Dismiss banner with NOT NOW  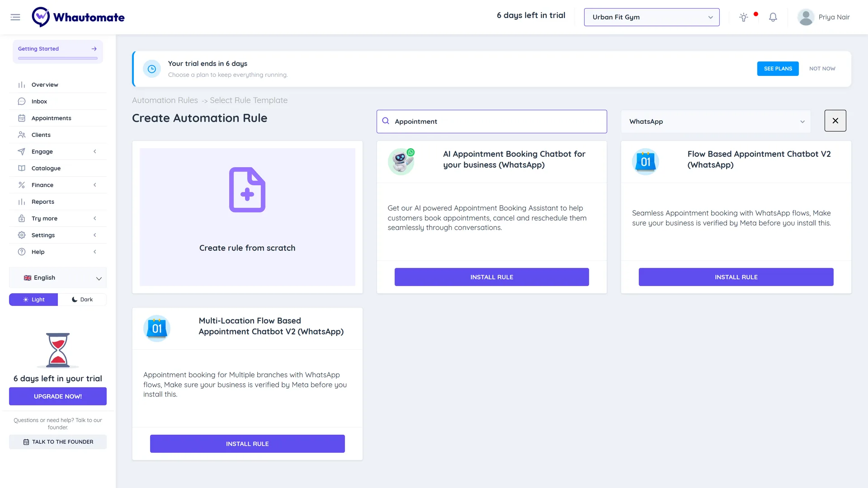coord(822,69)
